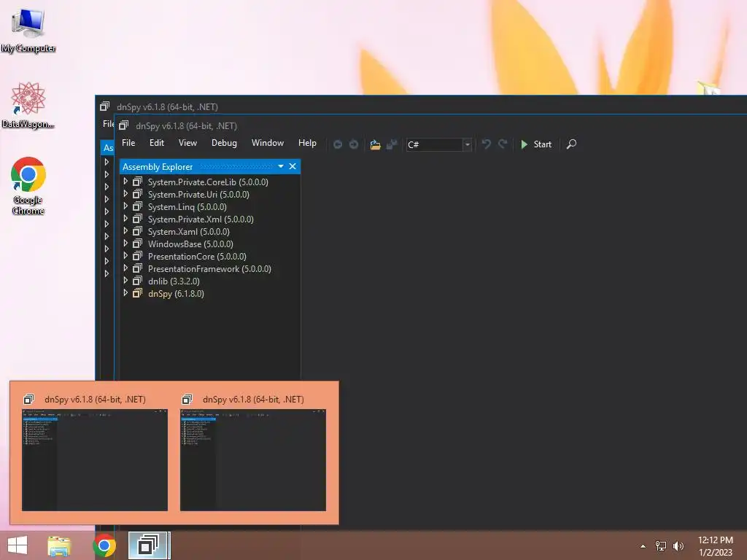The height and width of the screenshot is (560, 747).
Task: Click assembly icon beside System.Linq
Action: [137, 206]
